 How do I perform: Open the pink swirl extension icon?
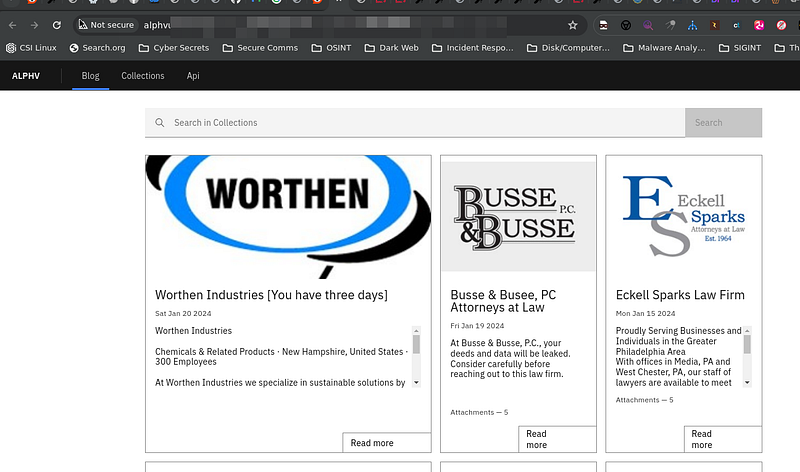click(759, 25)
